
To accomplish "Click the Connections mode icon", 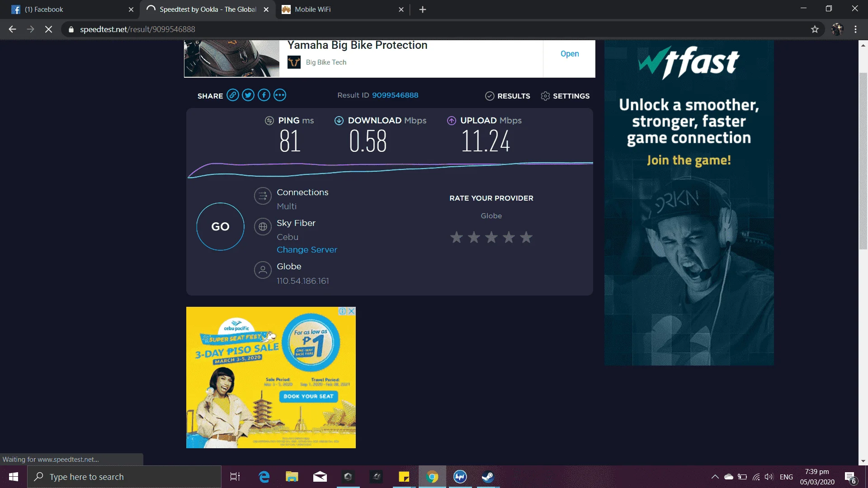I will (x=263, y=196).
